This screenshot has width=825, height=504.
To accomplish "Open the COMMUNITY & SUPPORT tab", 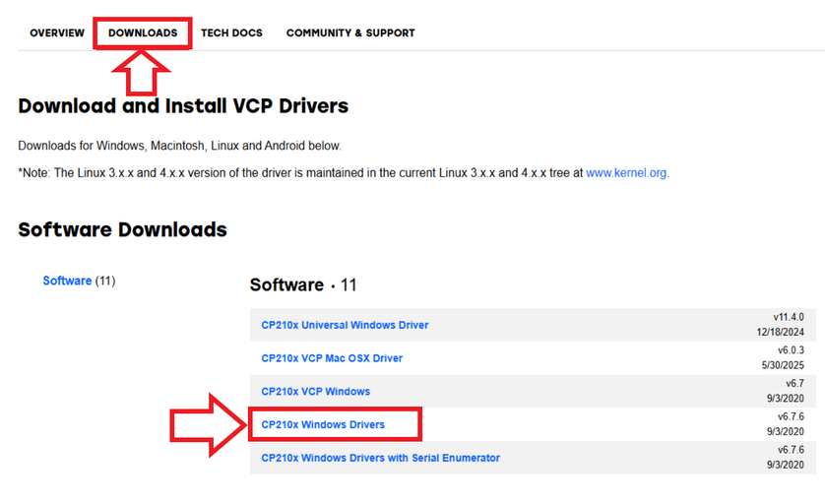I will (350, 33).
